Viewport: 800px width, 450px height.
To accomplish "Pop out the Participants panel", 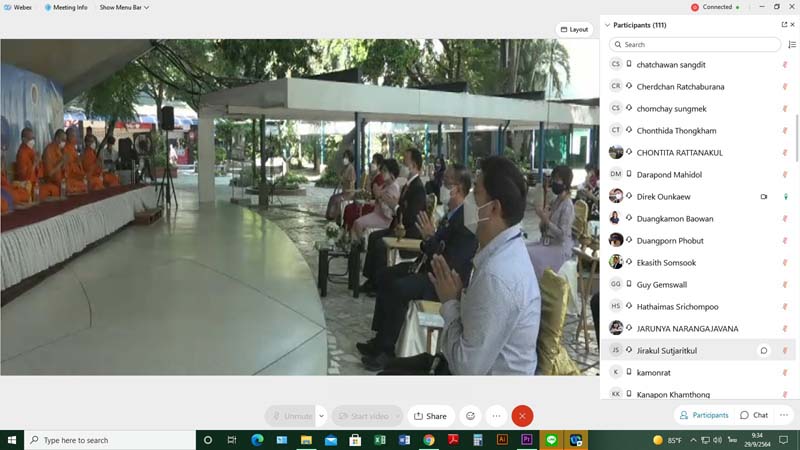I will [x=784, y=24].
